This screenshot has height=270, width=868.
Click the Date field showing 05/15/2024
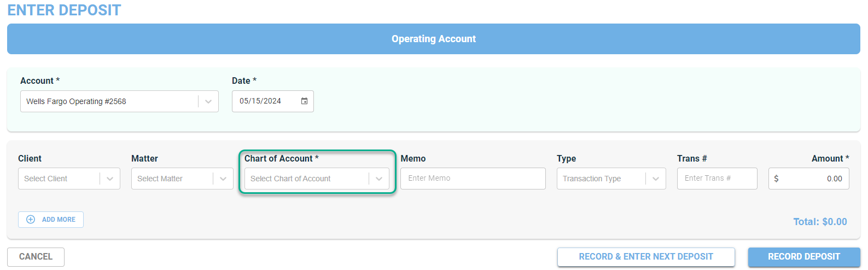pos(273,101)
